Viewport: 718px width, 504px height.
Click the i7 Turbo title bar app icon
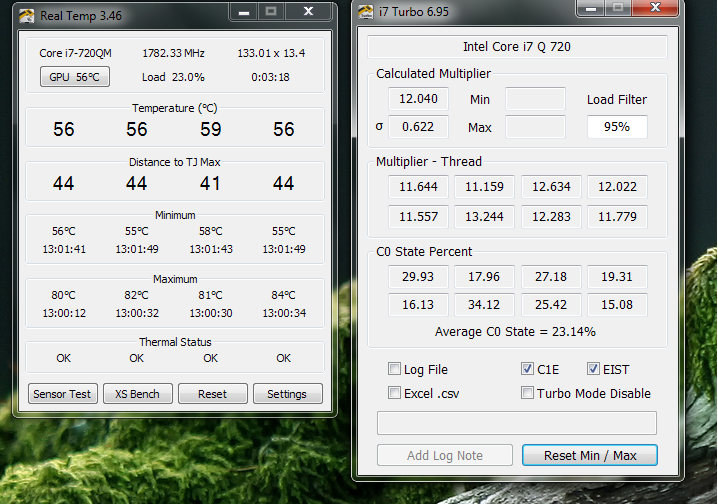point(365,12)
